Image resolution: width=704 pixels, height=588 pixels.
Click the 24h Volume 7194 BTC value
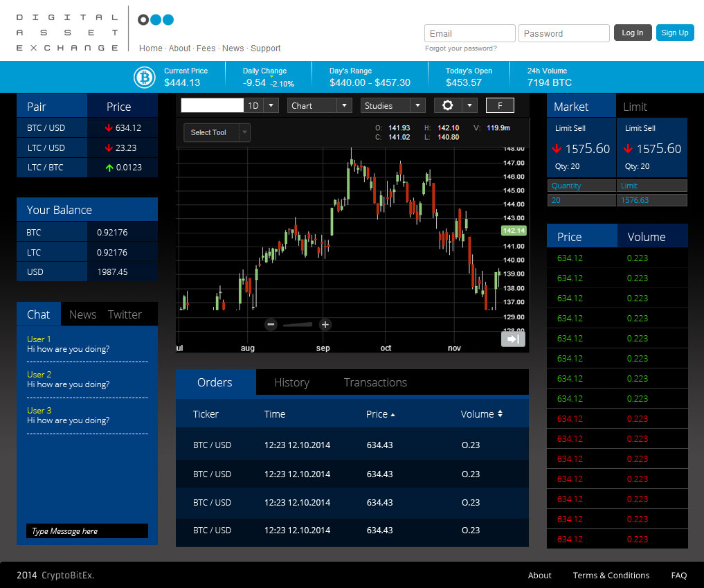coord(550,82)
